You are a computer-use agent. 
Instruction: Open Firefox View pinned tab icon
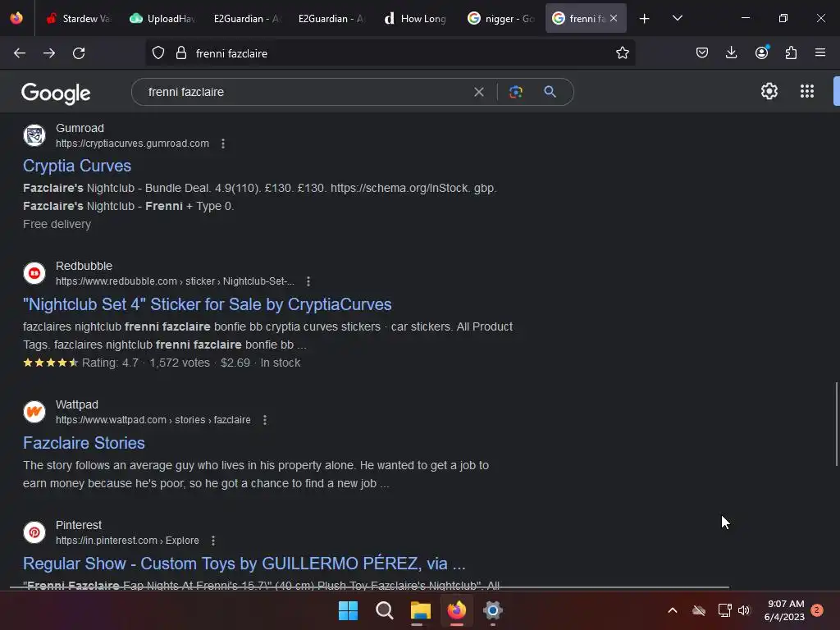click(16, 18)
